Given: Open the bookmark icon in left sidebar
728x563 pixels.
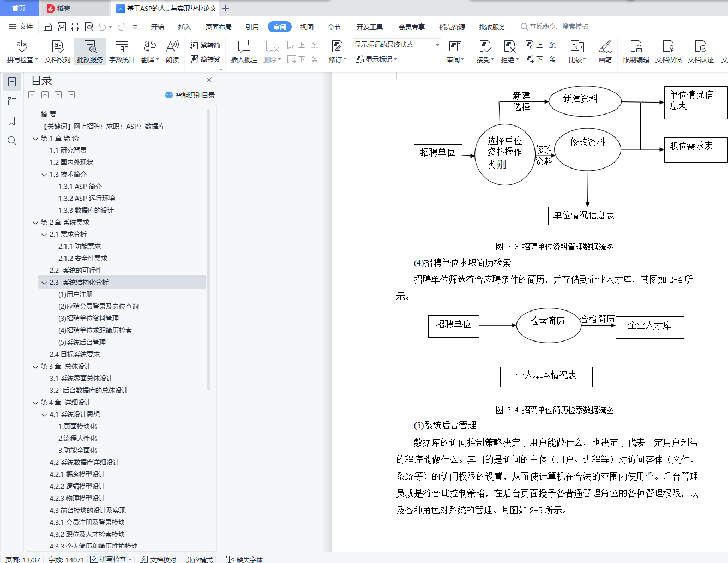Looking at the screenshot, I should [x=12, y=121].
